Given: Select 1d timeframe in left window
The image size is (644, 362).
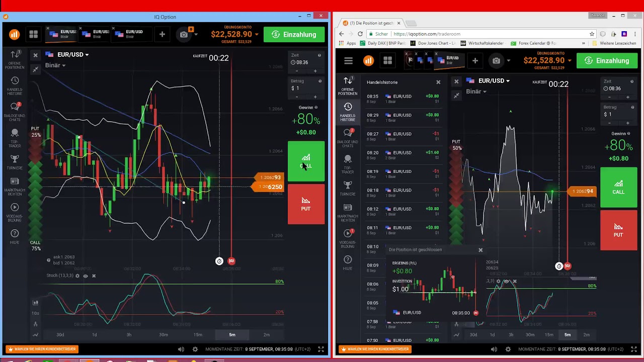Looking at the screenshot, I should pyautogui.click(x=94, y=335).
